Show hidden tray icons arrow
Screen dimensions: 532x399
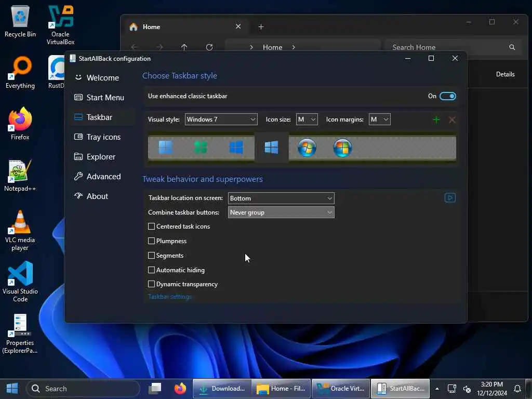coord(437,389)
